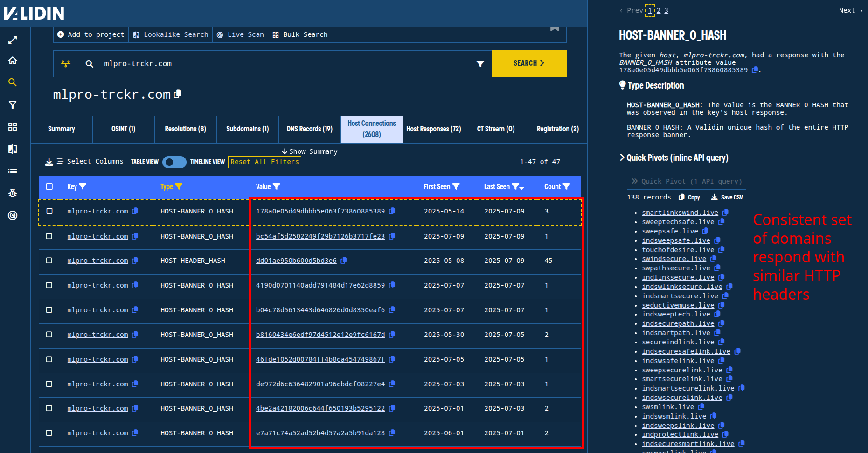Open the projects grid sidebar icon

[x=13, y=127]
